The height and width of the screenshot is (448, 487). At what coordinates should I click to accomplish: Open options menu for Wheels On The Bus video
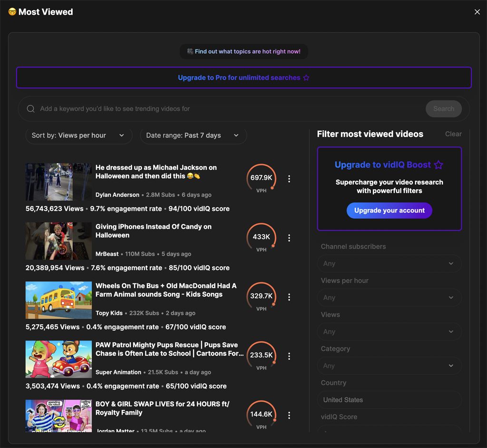click(289, 297)
